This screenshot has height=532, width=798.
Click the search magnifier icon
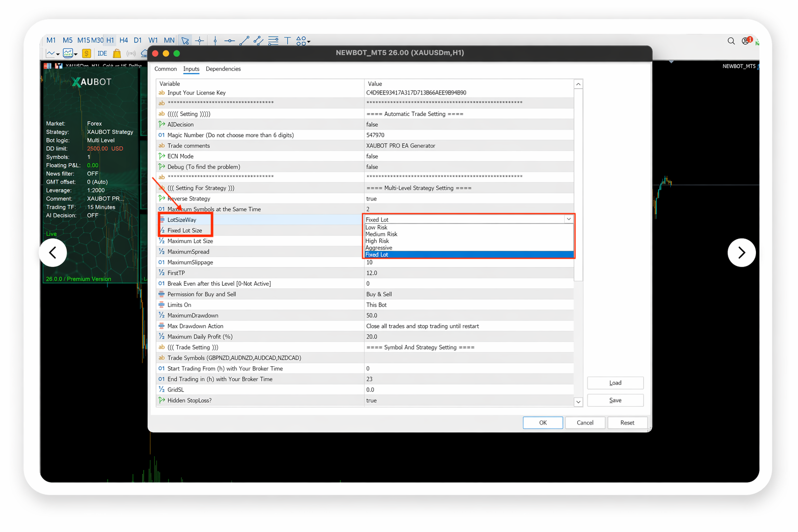pyautogui.click(x=731, y=41)
